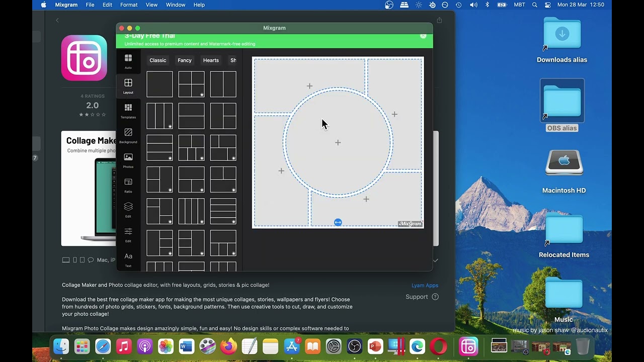Open the Support link in App Store
The height and width of the screenshot is (362, 644).
[x=422, y=297]
